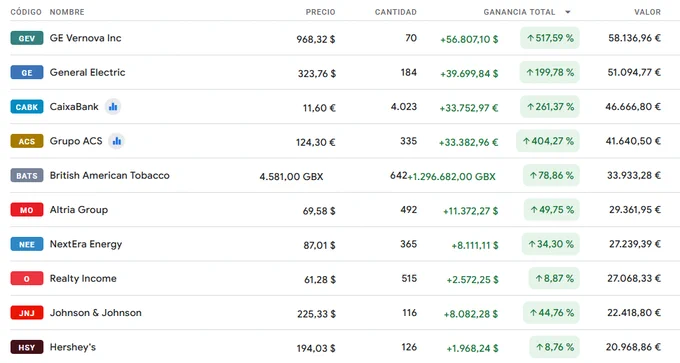Select gain +8.111,11 $

point(475,245)
